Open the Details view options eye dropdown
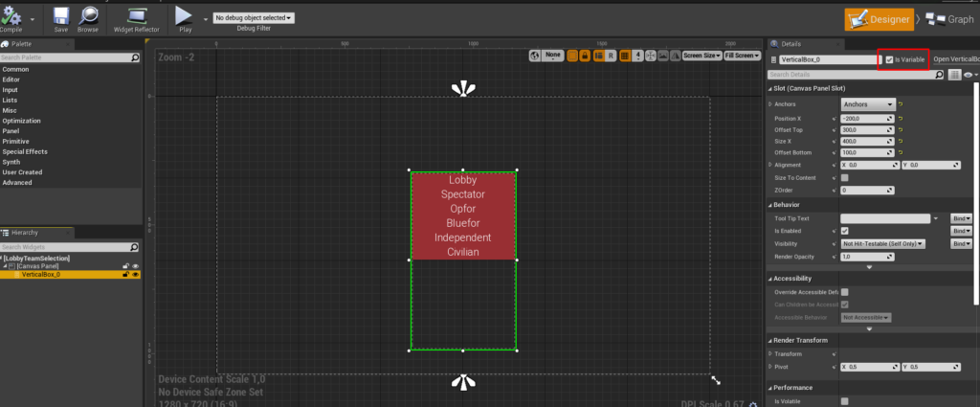Image resolution: width=980 pixels, height=407 pixels. pos(970,75)
